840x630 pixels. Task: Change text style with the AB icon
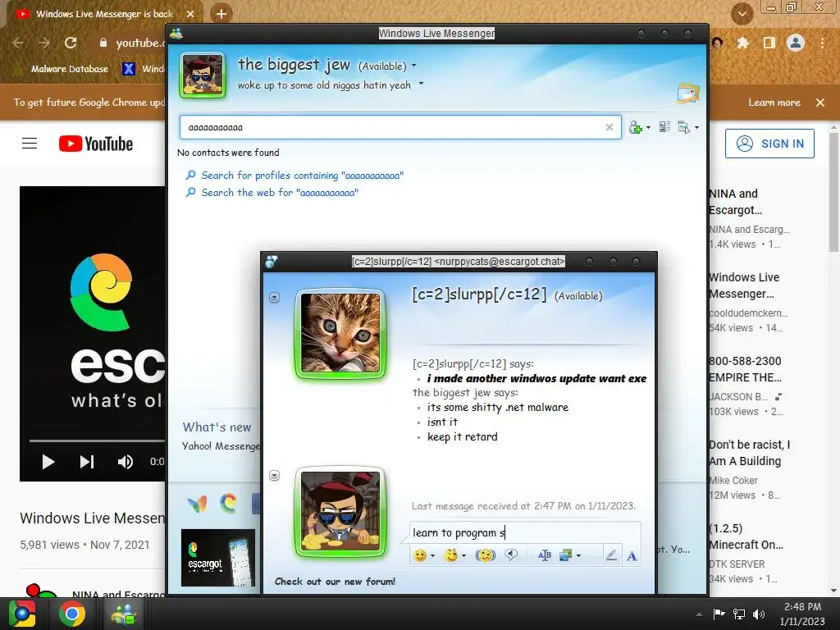coord(545,555)
